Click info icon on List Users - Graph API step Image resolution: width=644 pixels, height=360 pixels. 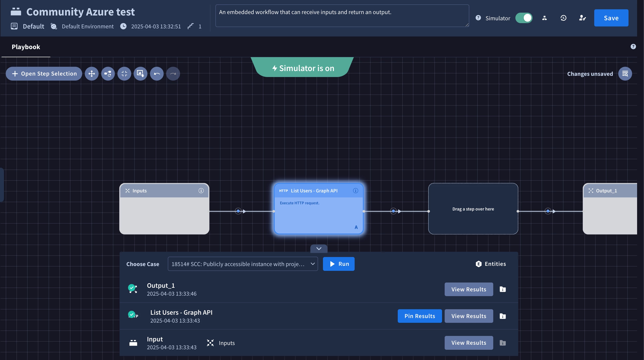[x=356, y=191]
